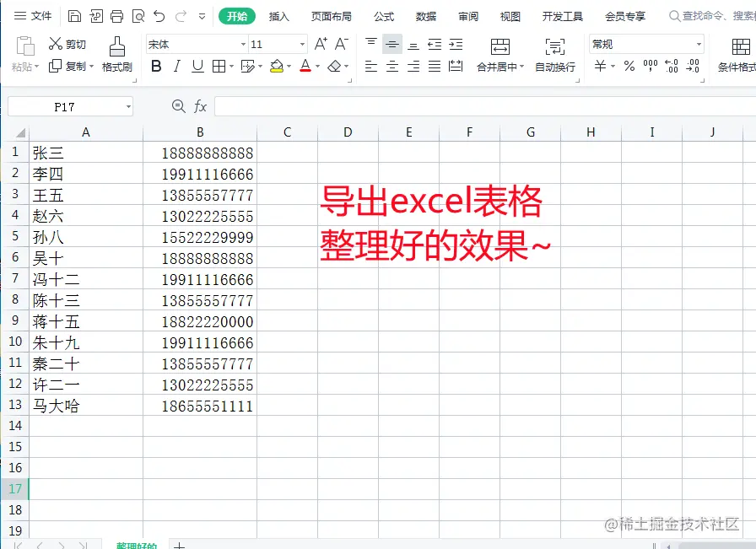Apply the wrap text (自动换行) icon

pos(555,52)
